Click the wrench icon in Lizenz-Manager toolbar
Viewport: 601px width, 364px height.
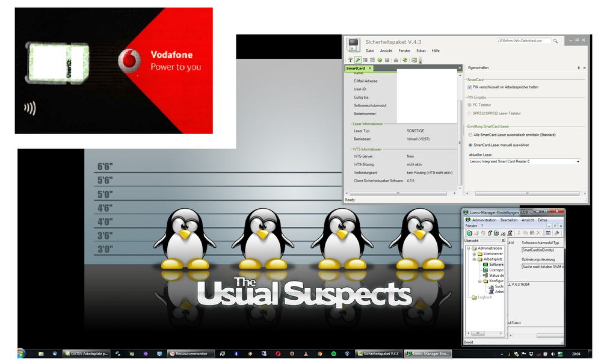pos(556,233)
